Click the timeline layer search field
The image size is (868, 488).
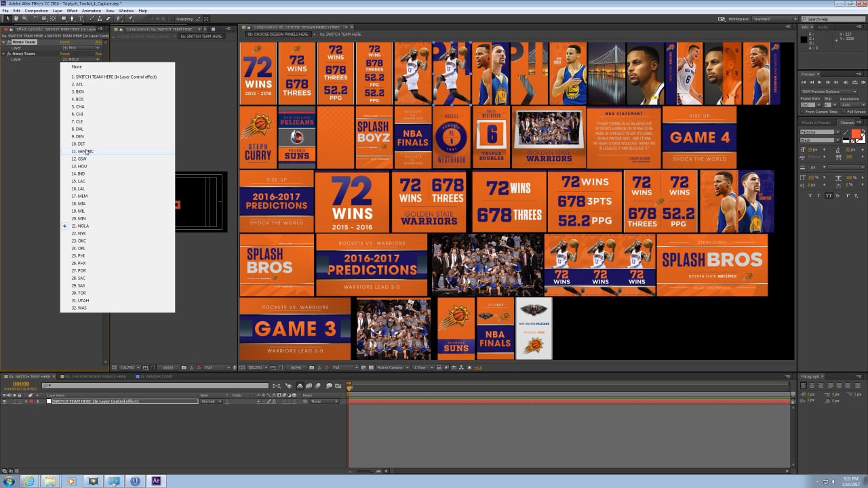coord(155,385)
